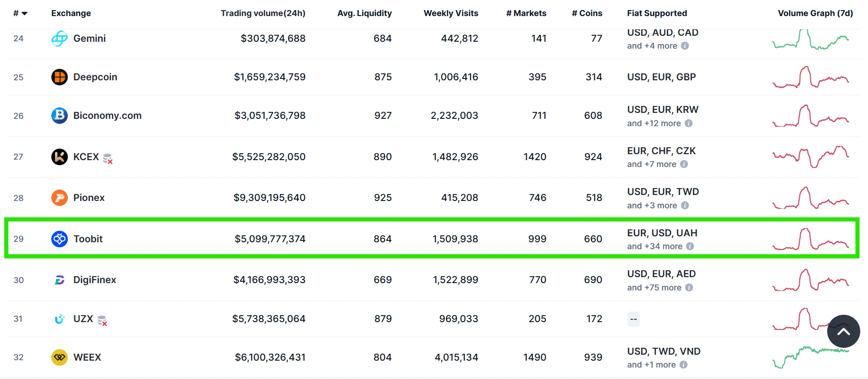Open the WEEX 7-day volume graph
The width and height of the screenshot is (868, 379).
810,357
